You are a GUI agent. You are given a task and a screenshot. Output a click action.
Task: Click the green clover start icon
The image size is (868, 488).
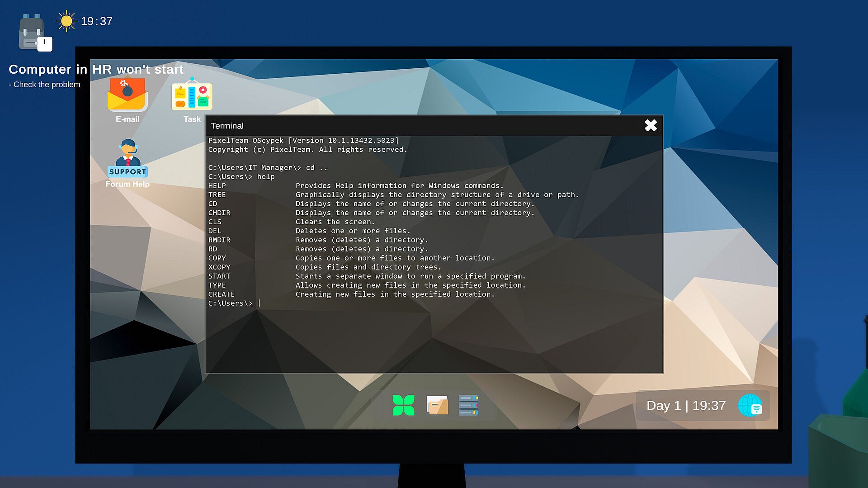coord(403,405)
